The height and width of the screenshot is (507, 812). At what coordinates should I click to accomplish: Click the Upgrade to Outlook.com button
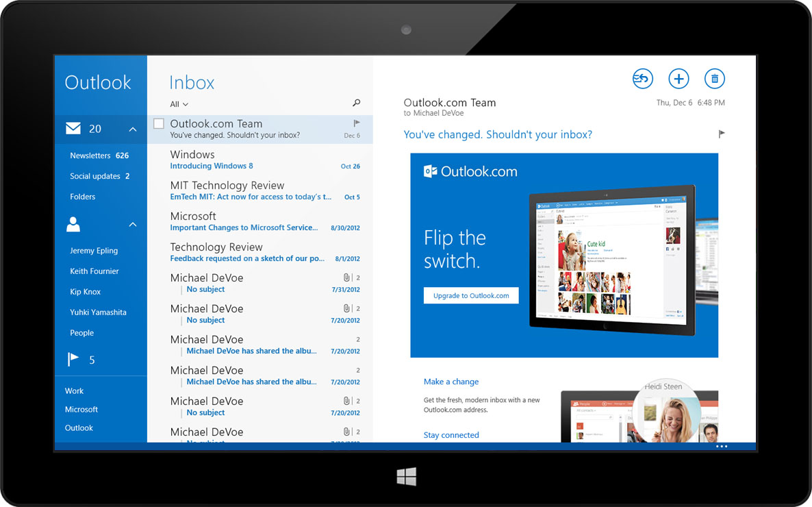(x=471, y=295)
